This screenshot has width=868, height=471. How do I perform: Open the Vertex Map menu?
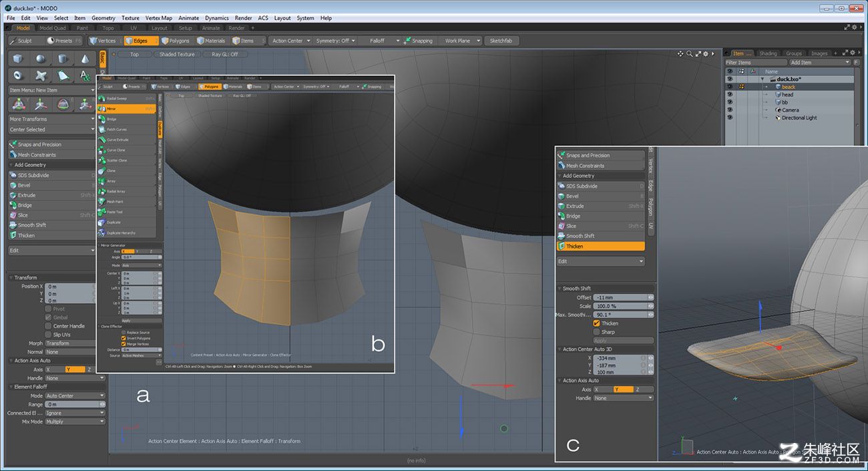(x=159, y=18)
